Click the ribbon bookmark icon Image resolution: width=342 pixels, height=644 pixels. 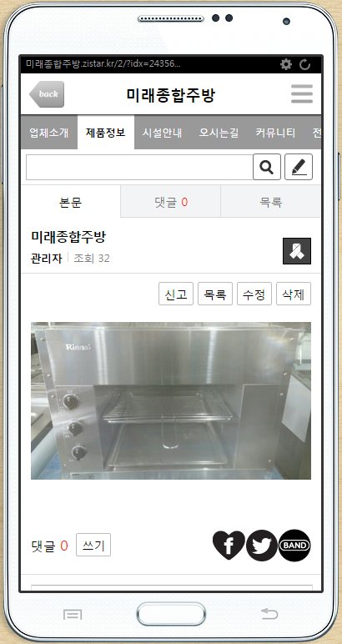297,251
